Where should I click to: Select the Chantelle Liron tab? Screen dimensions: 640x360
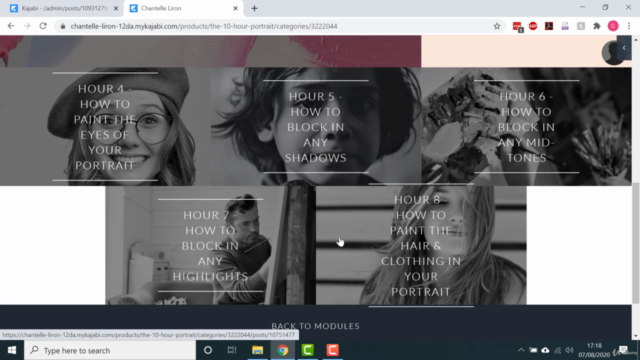pyautogui.click(x=184, y=8)
